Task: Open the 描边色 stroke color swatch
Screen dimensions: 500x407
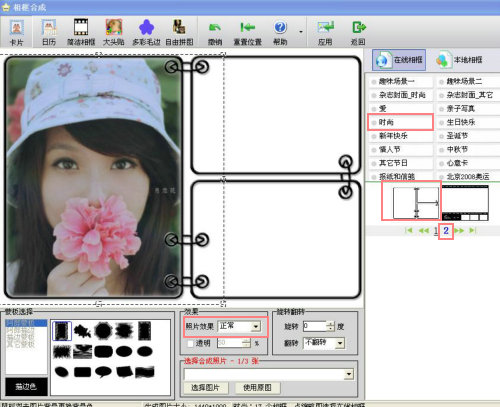Action: (x=26, y=387)
